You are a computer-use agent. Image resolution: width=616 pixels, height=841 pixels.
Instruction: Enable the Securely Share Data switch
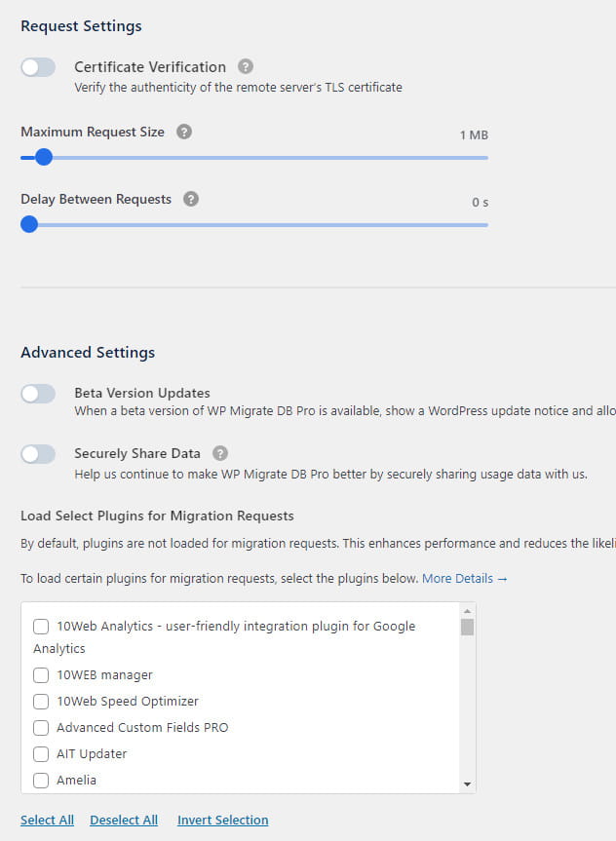pos(38,453)
